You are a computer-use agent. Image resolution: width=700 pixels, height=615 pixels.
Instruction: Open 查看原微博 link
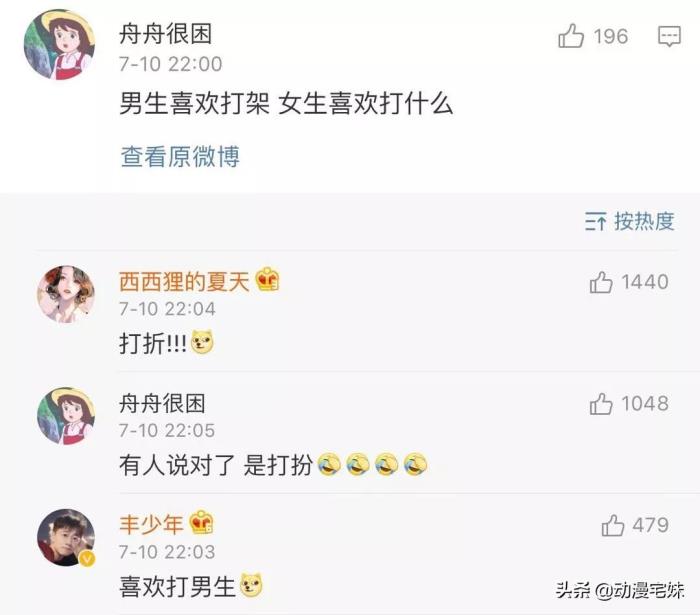click(180, 157)
